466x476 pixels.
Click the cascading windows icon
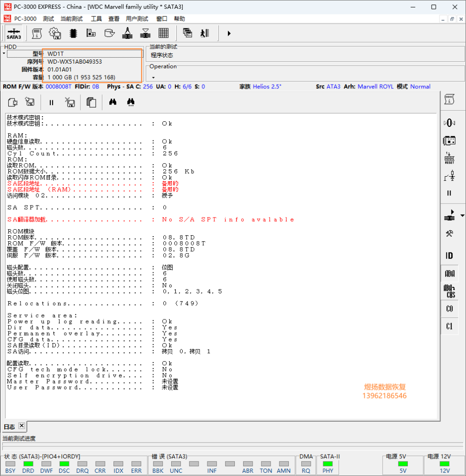pyautogui.click(x=187, y=33)
